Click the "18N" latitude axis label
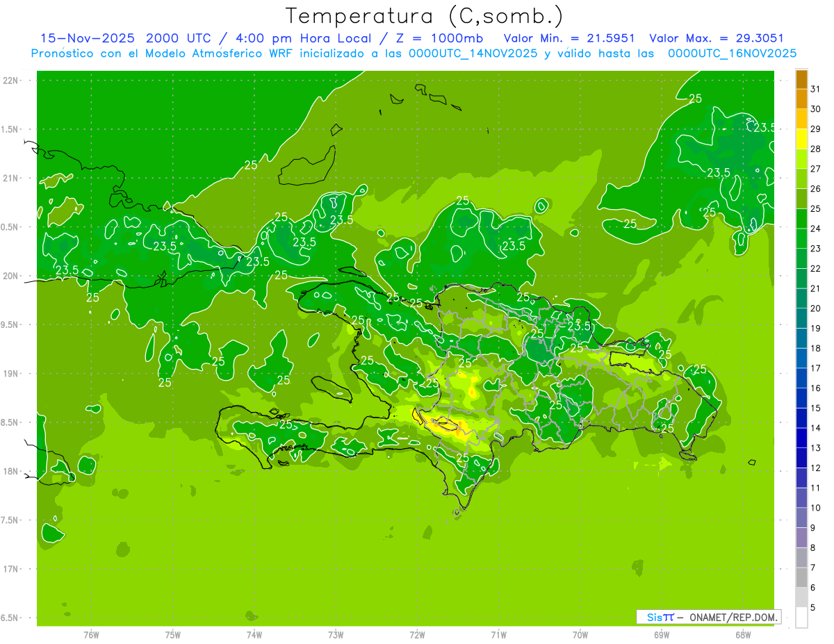Viewport: 834px width, 644px height. pyautogui.click(x=10, y=472)
